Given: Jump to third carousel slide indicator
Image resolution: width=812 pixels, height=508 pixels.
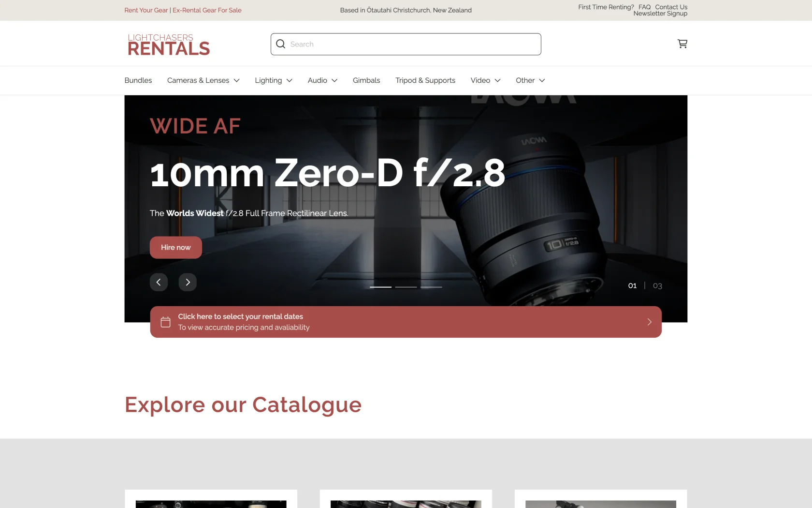Looking at the screenshot, I should click(431, 287).
